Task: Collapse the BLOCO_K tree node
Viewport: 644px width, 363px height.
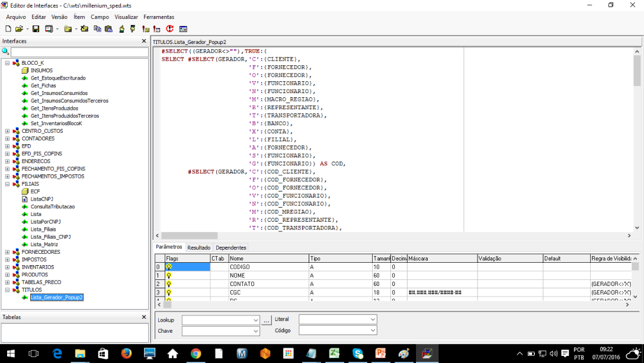Action: (x=7, y=63)
